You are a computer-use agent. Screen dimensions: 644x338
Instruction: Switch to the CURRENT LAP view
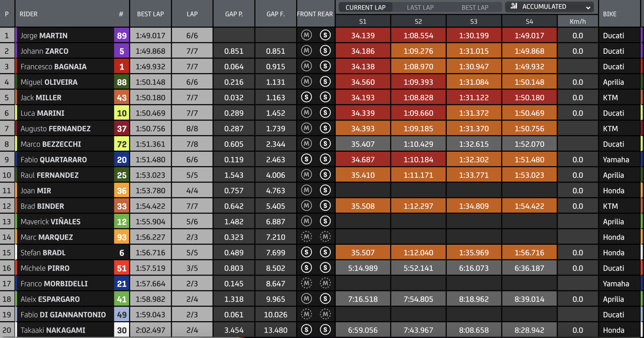(x=366, y=7)
